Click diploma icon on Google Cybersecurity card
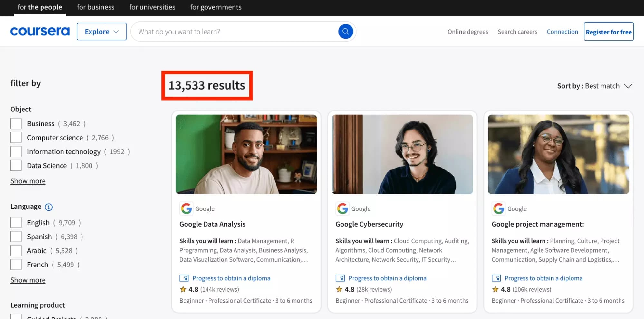Viewport: 644px width, 319px height. pos(340,278)
